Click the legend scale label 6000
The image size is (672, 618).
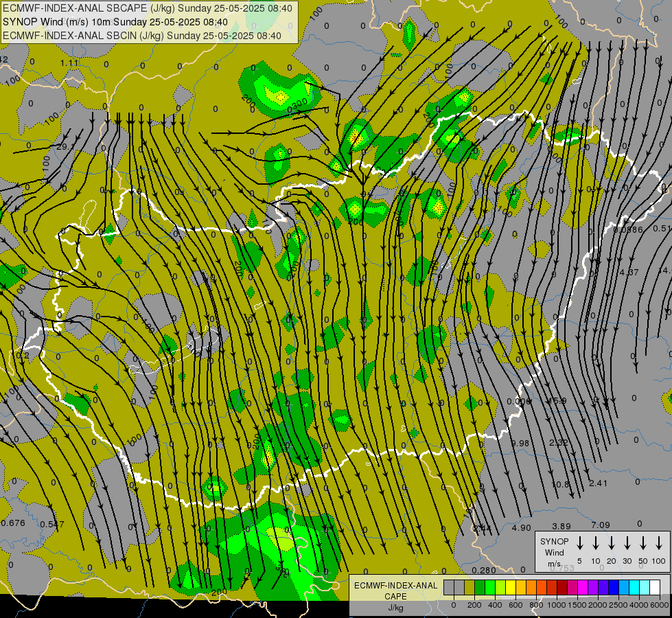(660, 605)
